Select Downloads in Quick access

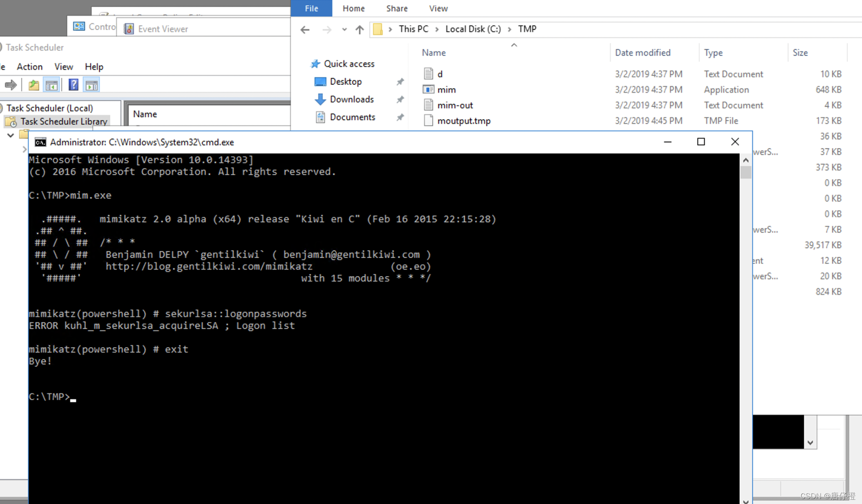pos(351,99)
